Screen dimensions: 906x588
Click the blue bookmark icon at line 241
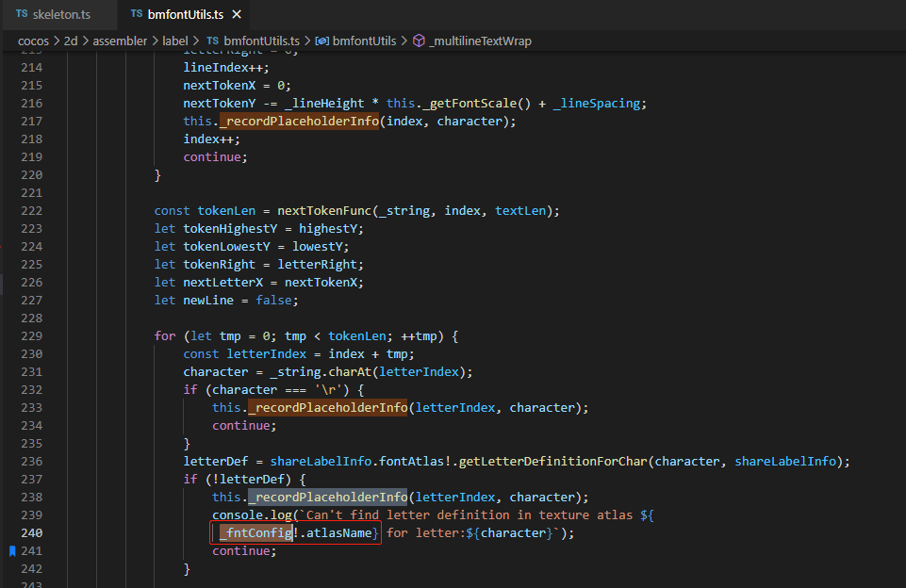pos(12,551)
